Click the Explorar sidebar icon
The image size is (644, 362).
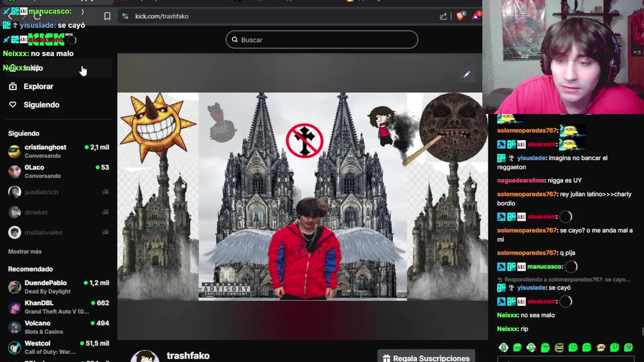[13, 86]
